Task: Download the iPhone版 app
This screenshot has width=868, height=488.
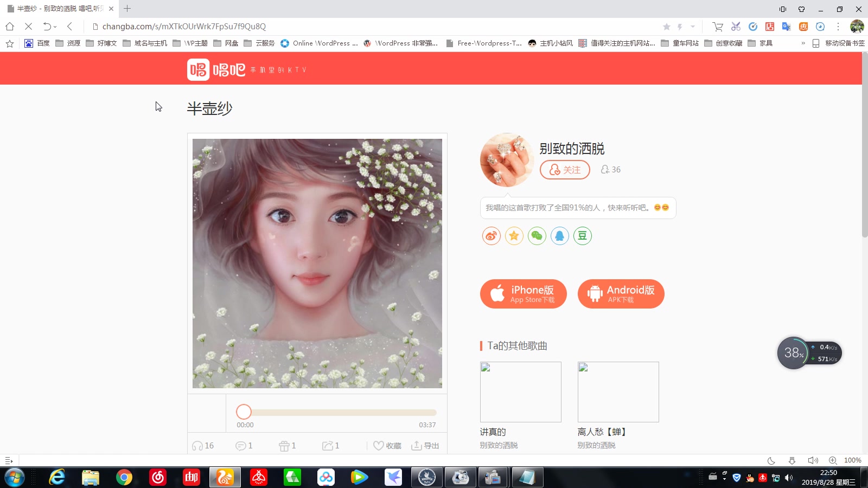Action: pyautogui.click(x=524, y=294)
